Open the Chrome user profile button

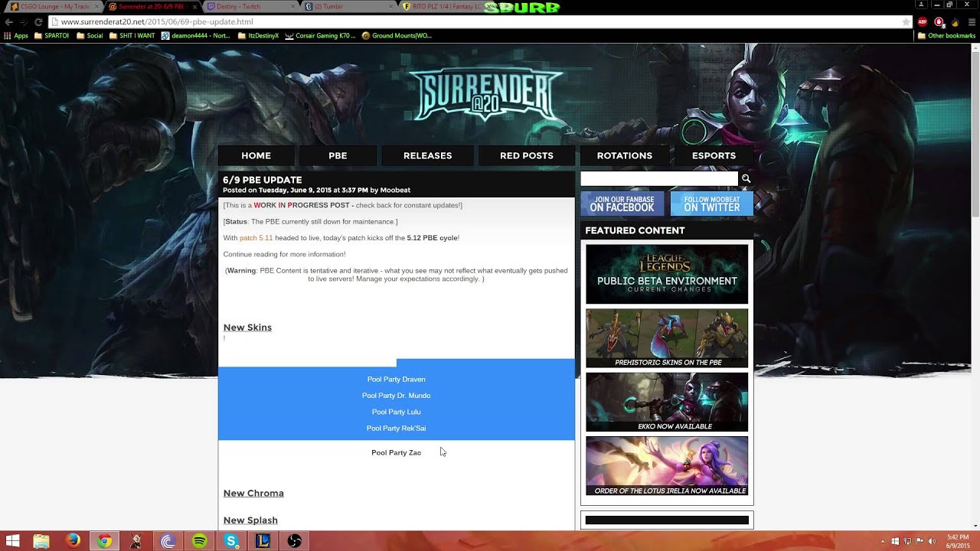(923, 5)
